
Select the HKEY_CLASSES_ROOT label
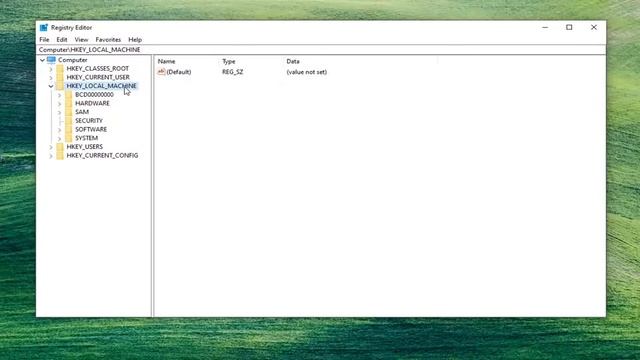coord(98,69)
